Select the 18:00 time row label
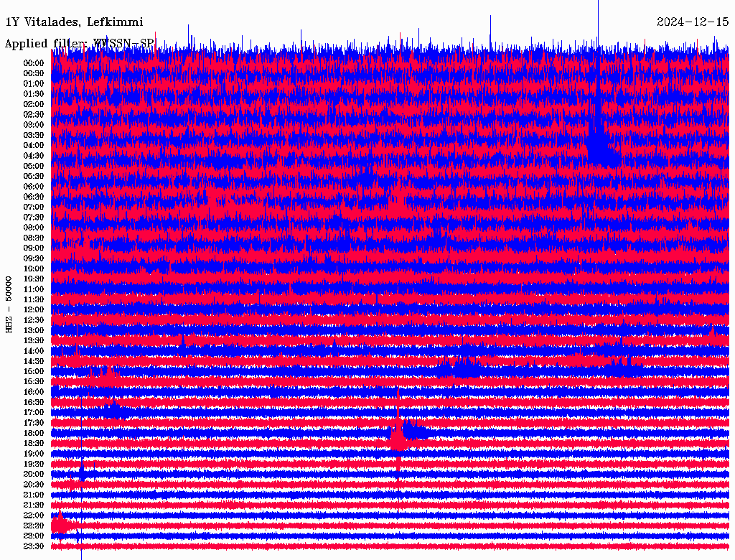This screenshot has height=560, width=735. [x=34, y=434]
